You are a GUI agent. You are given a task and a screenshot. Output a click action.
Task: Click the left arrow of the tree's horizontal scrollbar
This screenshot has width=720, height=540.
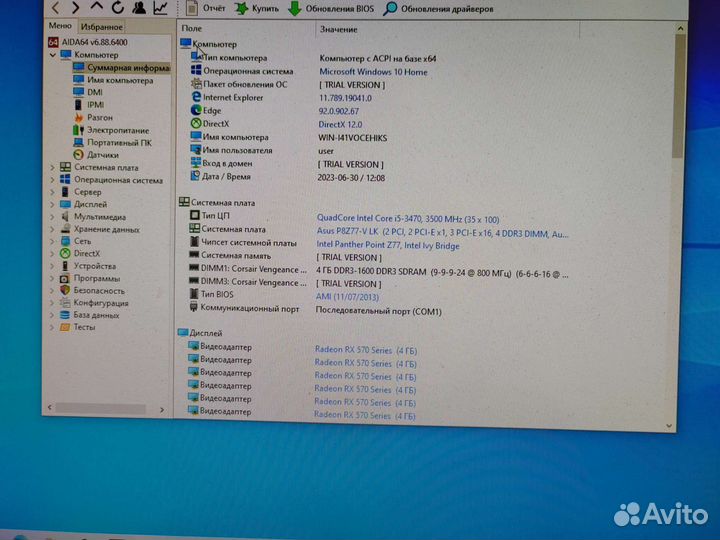tap(50, 407)
